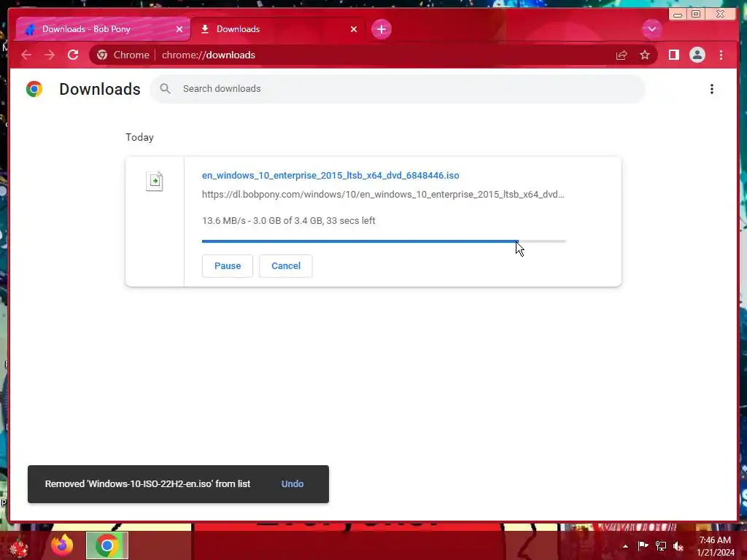This screenshot has width=747, height=560.
Task: Minimize the Chrome window
Action: coord(678,15)
